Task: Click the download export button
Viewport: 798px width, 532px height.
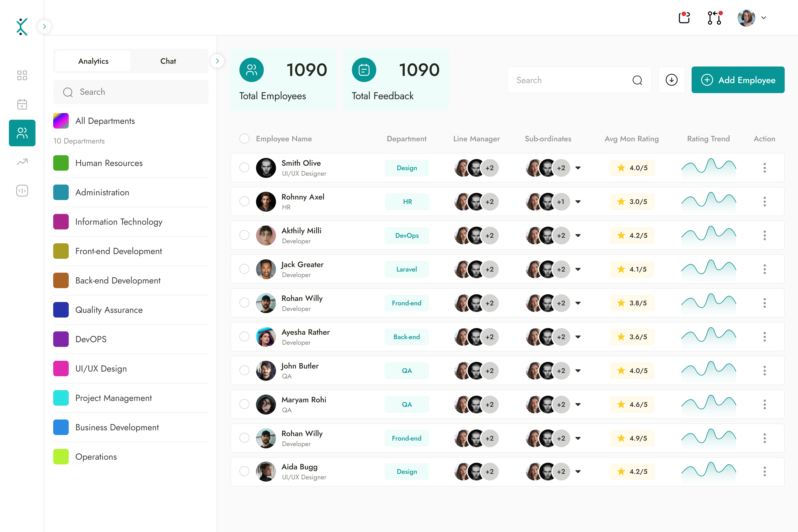Action: point(671,80)
